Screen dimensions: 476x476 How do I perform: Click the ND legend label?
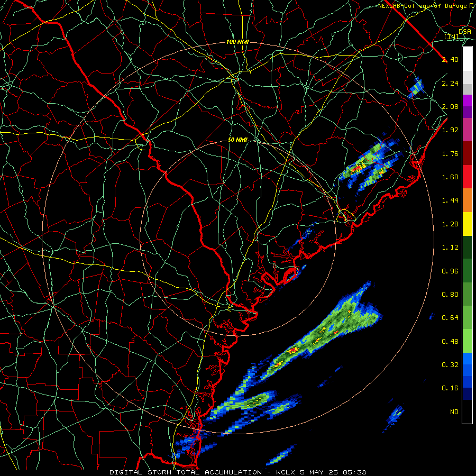454,412
